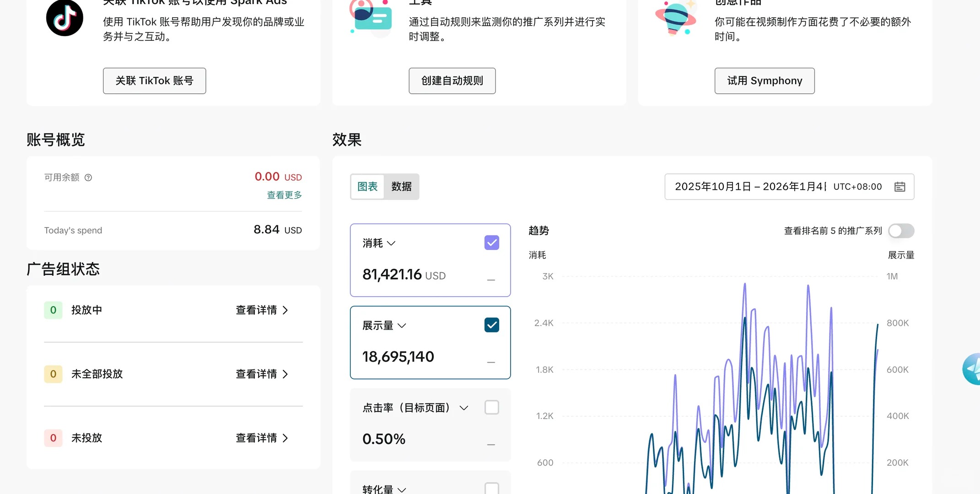This screenshot has width=980, height=494.
Task: Click the 查看更多 link under balance
Action: coord(284,195)
